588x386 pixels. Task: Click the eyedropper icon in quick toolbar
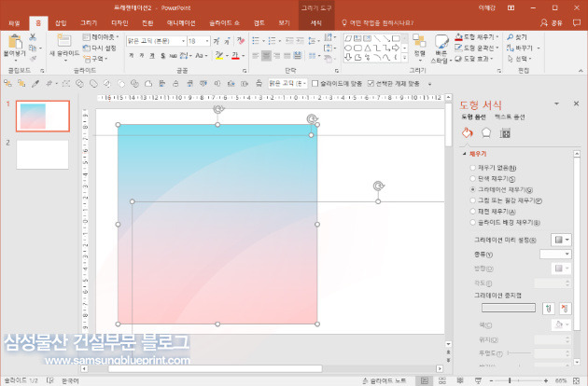pyautogui.click(x=35, y=84)
